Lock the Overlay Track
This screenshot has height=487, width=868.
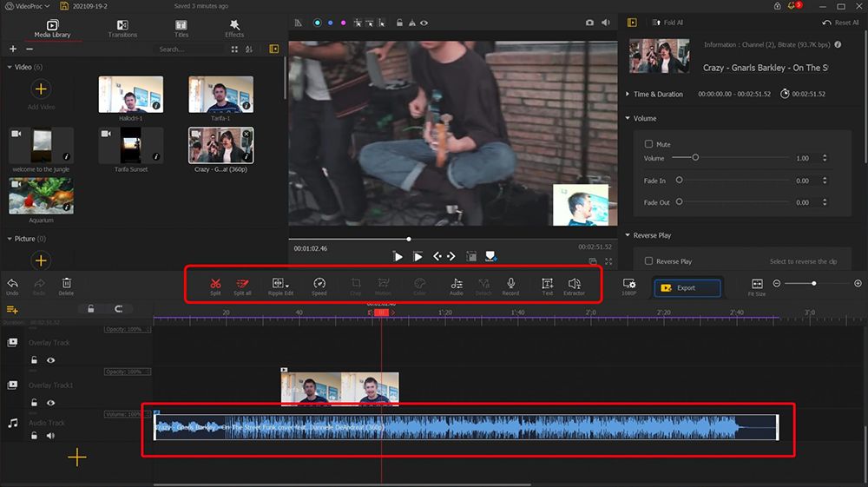tap(35, 360)
